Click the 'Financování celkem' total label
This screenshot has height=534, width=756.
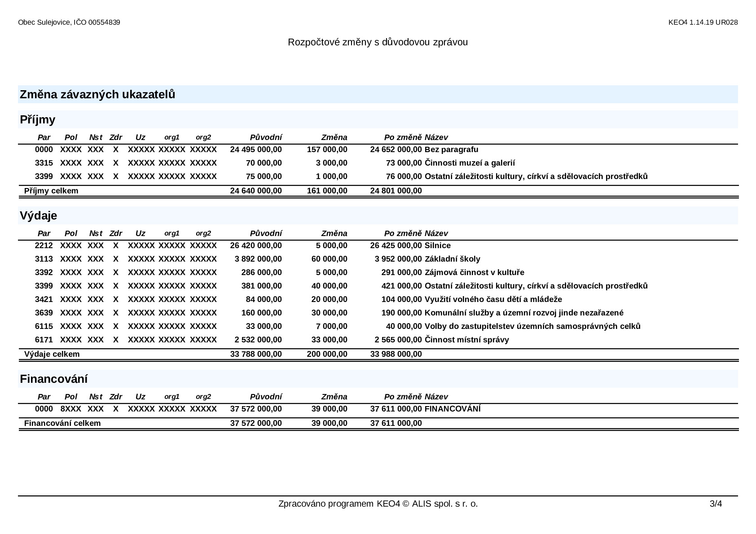pos(62,423)
